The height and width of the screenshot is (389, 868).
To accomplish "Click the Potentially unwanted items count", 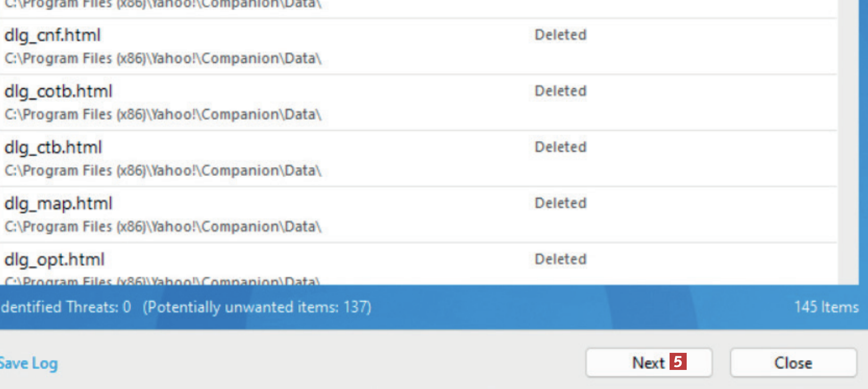I will point(257,307).
